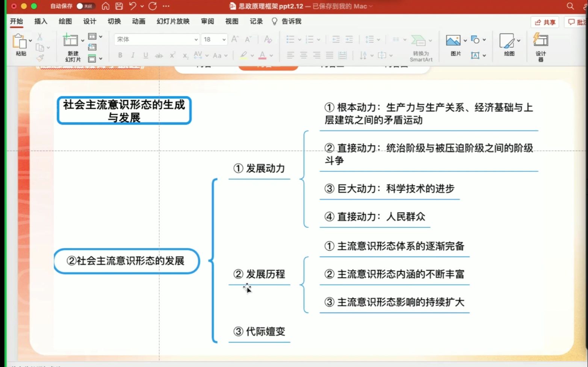Image resolution: width=588 pixels, height=367 pixels.
Task: Click the Format Painter brush icon
Action: coord(40,58)
